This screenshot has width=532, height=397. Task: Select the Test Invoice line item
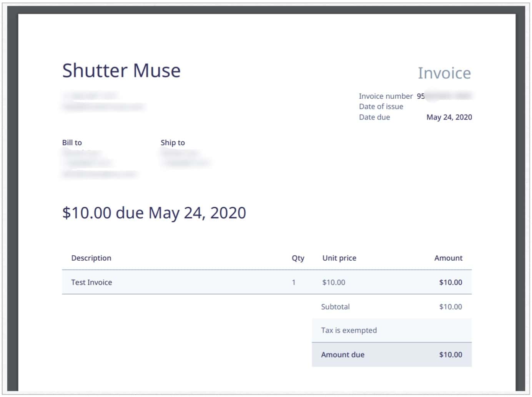pos(91,282)
